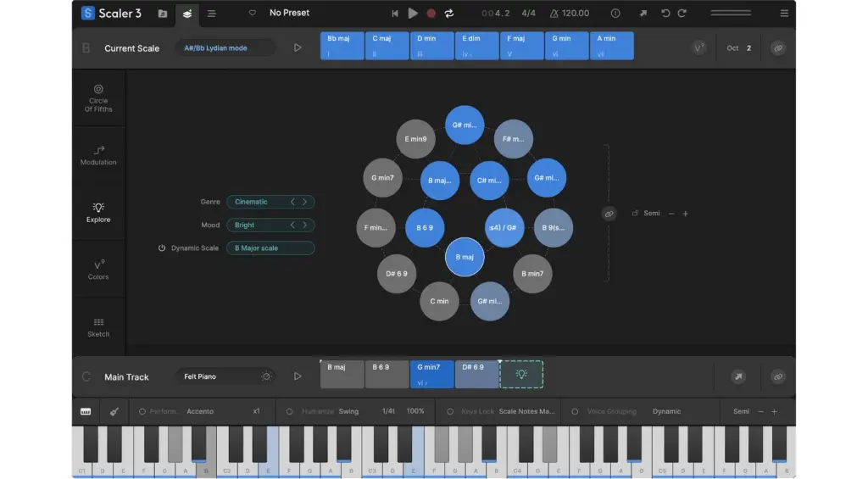Image resolution: width=868 pixels, height=479 pixels.
Task: Enable the Keys Lock toggle
Action: (x=449, y=411)
